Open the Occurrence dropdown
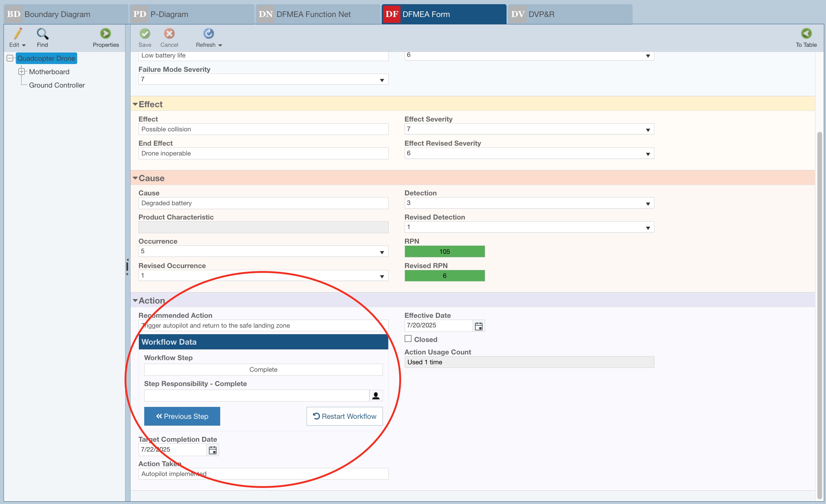This screenshot has width=826, height=504. [381, 251]
